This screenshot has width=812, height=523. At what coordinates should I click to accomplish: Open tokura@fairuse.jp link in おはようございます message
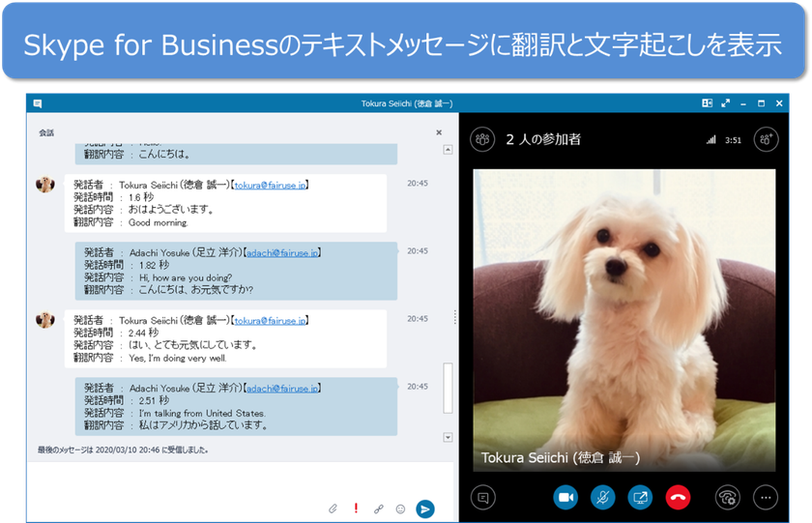click(270, 185)
